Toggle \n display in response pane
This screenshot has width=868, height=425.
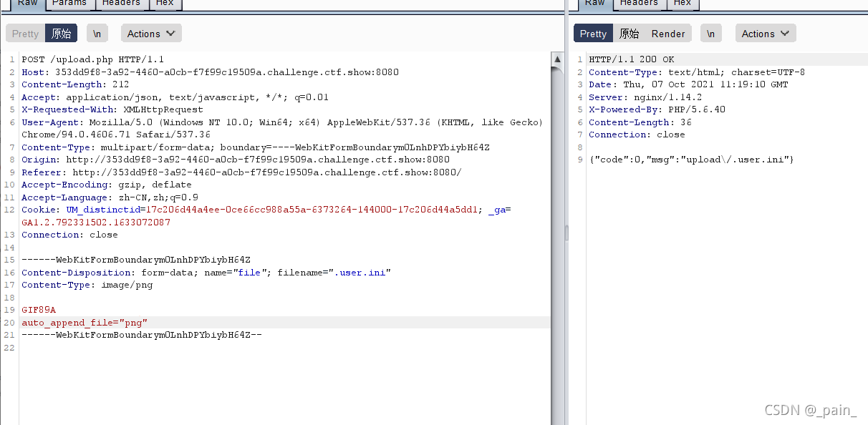click(x=710, y=34)
